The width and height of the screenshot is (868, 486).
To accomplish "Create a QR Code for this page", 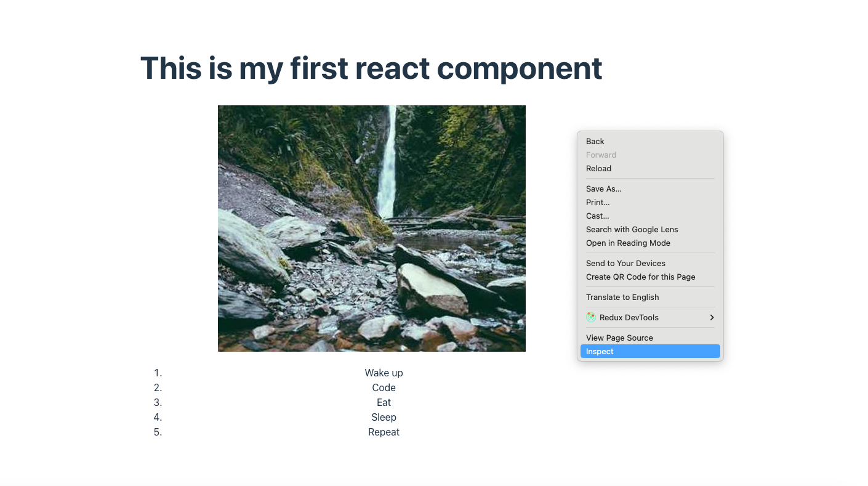I will [x=640, y=277].
